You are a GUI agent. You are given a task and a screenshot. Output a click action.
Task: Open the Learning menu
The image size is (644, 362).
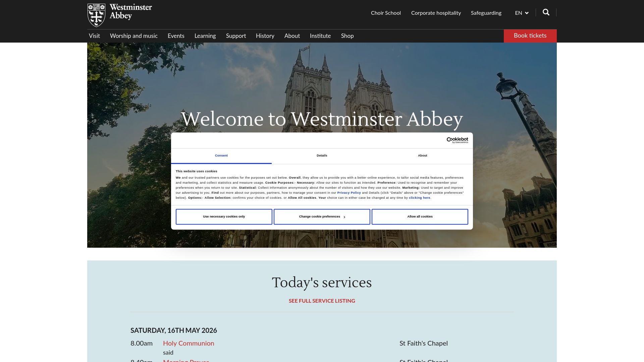tap(205, 36)
